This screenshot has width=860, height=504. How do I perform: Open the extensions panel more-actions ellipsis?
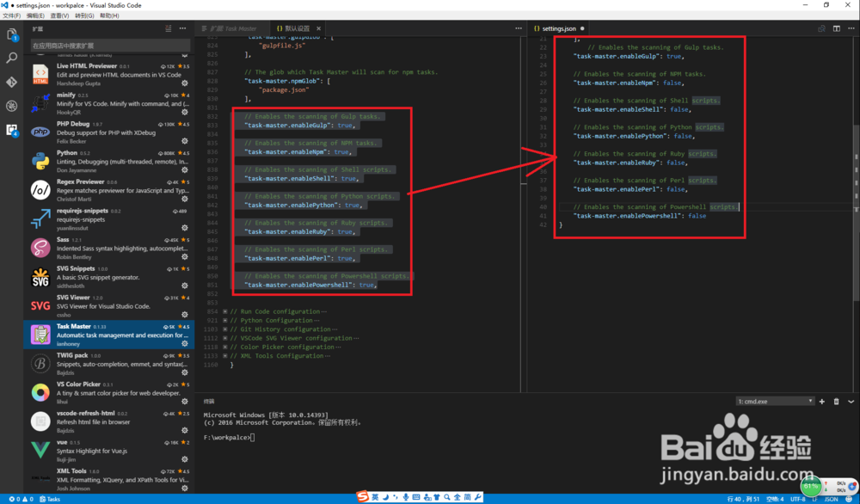pos(182,28)
